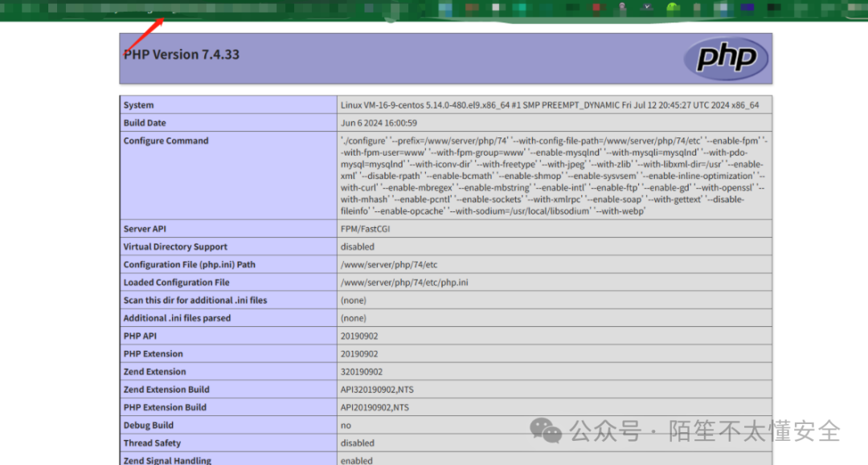Select the "PHP Version 7.4.33" heading

tap(182, 54)
